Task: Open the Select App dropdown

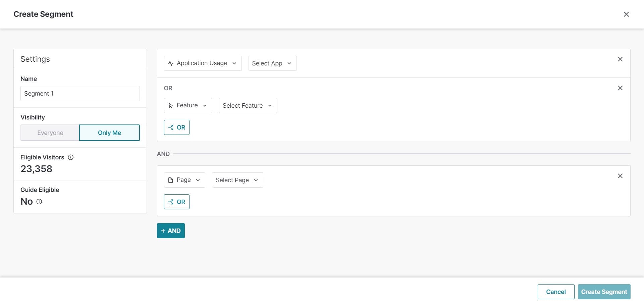Action: (x=272, y=63)
